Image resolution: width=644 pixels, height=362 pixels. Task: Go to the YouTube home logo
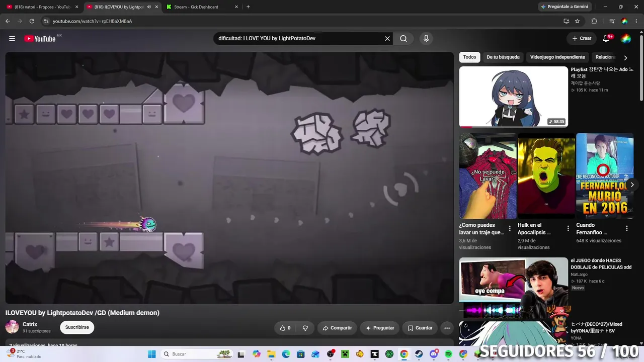coord(40,39)
